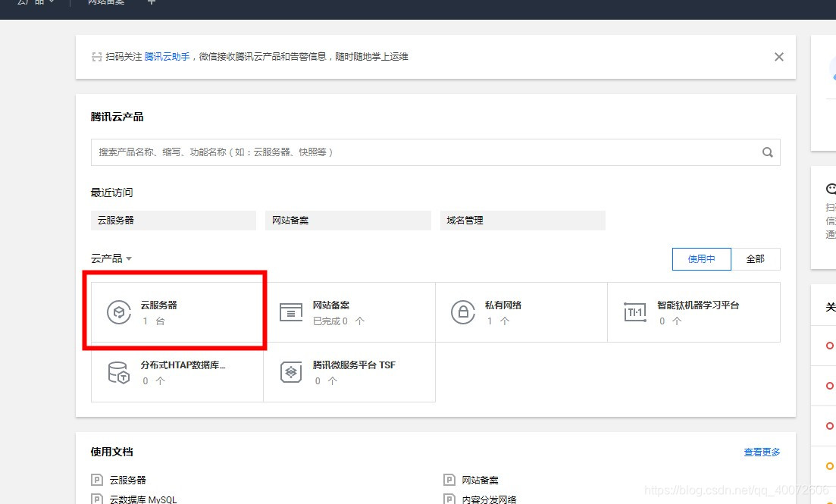Image resolution: width=836 pixels, height=504 pixels.
Task: Open the 云数据库 MySQL document link
Action: 143,499
